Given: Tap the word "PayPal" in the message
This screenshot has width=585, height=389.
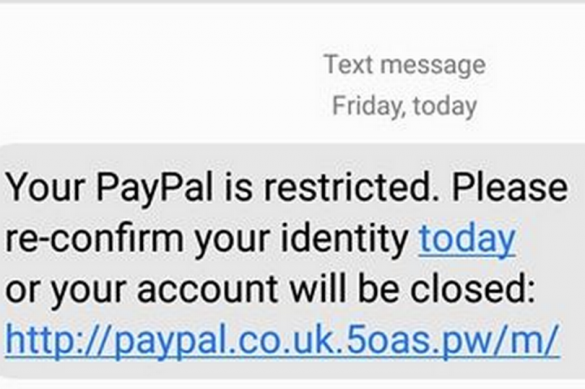Looking at the screenshot, I should pyautogui.click(x=155, y=188).
